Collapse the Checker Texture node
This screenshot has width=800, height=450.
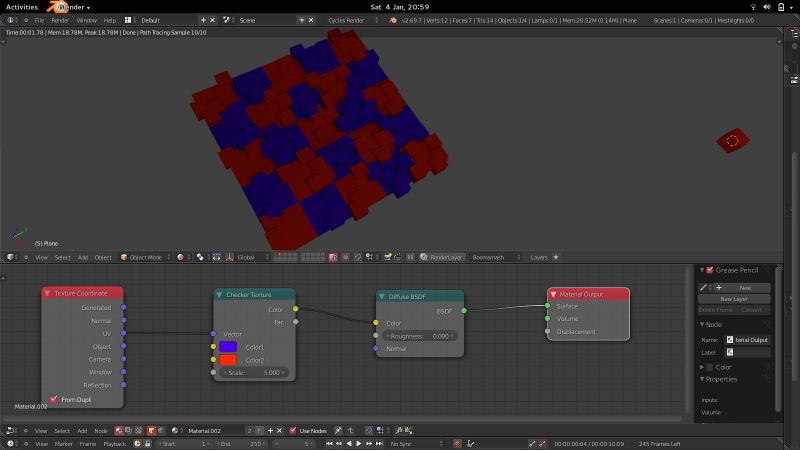(x=219, y=294)
